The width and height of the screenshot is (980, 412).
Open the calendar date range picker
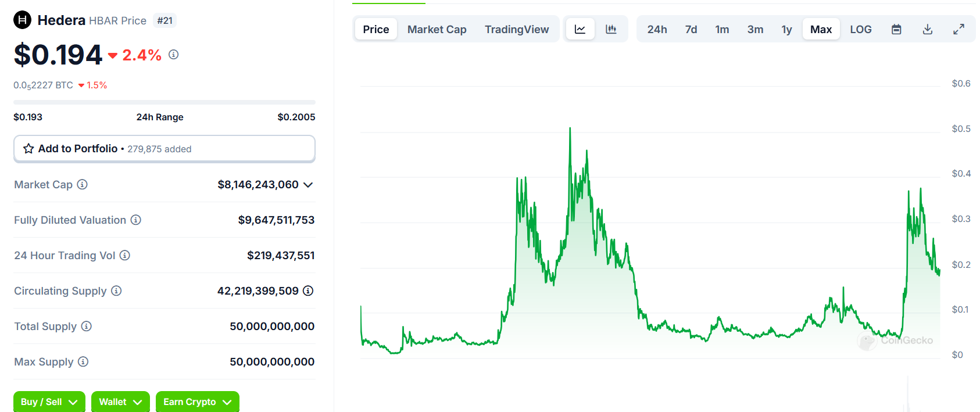896,29
